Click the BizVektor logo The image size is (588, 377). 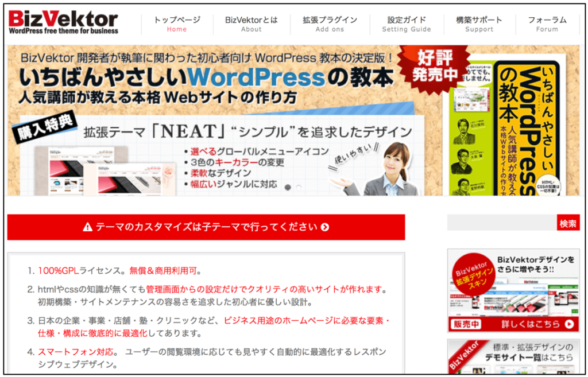coord(63,22)
